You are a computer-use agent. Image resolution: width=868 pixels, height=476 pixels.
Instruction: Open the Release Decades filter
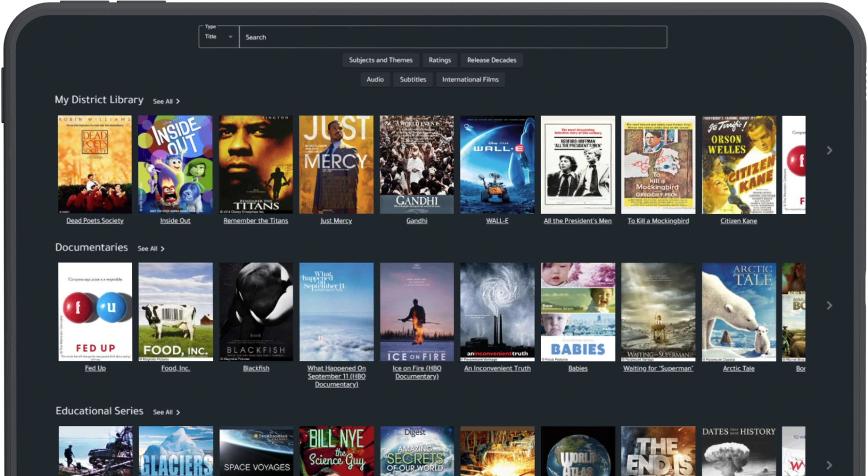492,60
